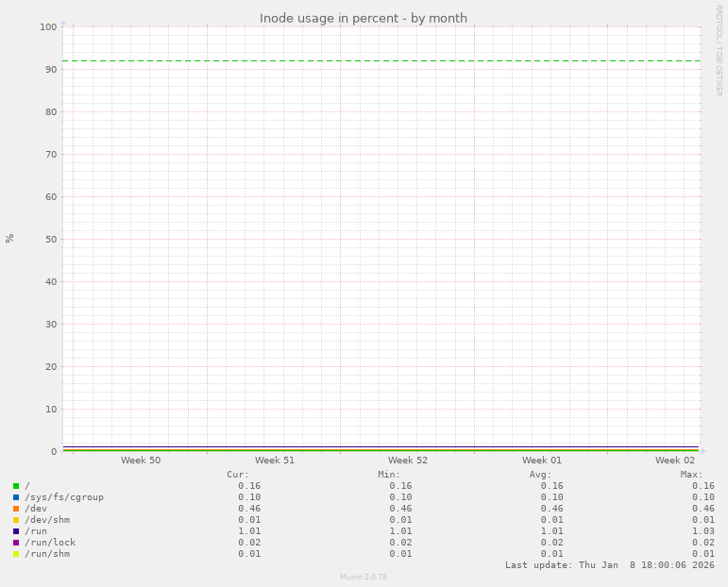
Task: Click the Cur: column header
Action: 238,475
